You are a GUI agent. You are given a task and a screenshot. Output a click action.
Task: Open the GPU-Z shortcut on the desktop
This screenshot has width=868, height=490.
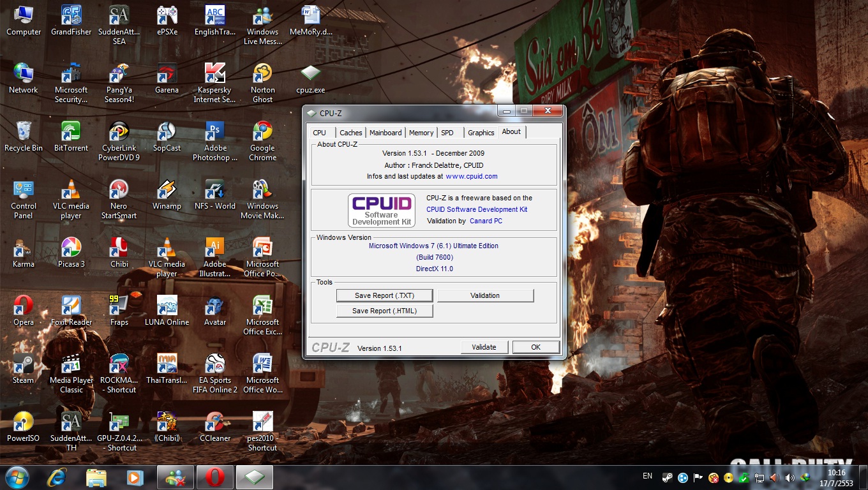point(119,431)
